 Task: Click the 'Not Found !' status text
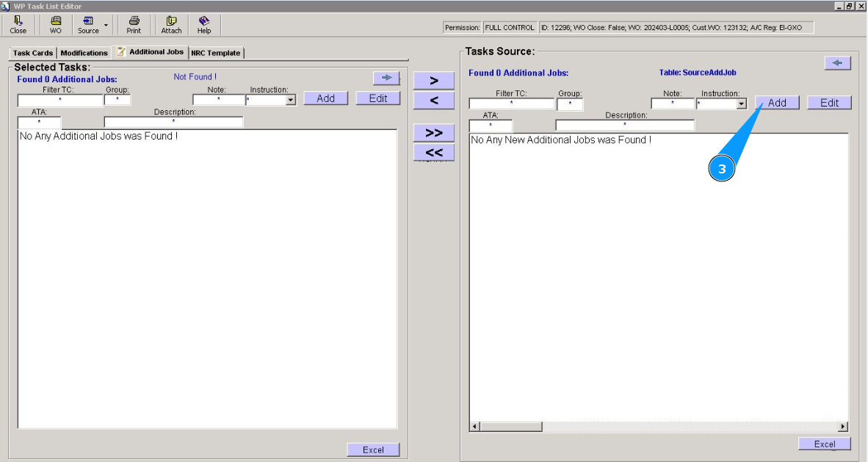pyautogui.click(x=195, y=77)
